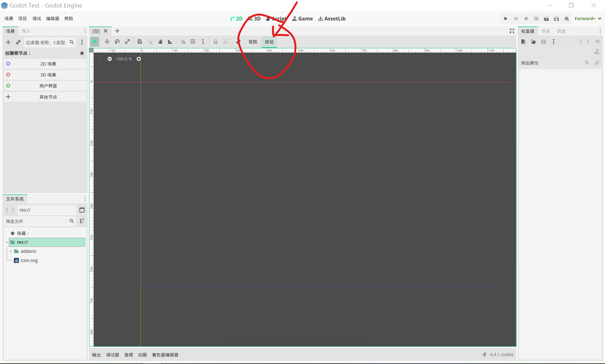Expand the addons folder in file tree
Screen dimensions: 605x364
pos(11,251)
